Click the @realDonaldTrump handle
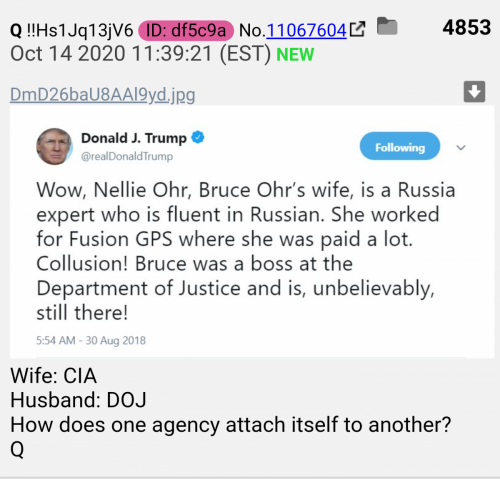 click(127, 156)
